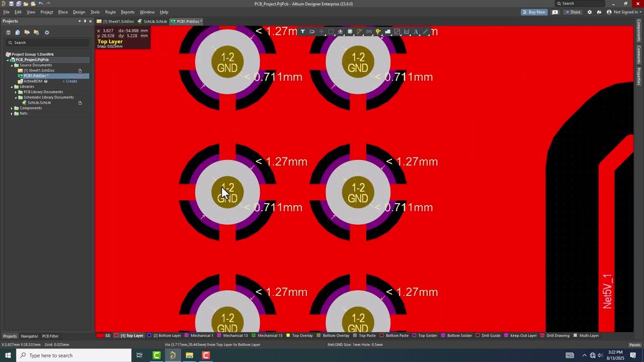Switch to the SchLib.SchLib tab
The height and width of the screenshot is (362, 644).
pos(152,22)
